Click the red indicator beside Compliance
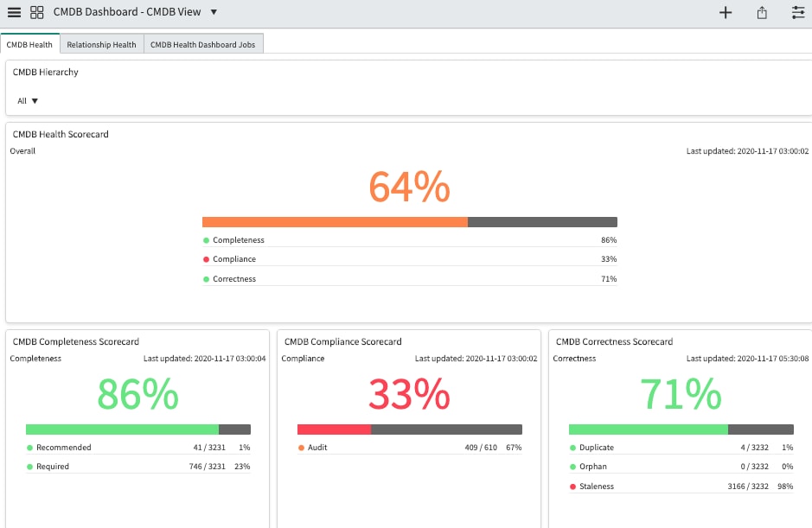The height and width of the screenshot is (528, 812). click(x=205, y=259)
